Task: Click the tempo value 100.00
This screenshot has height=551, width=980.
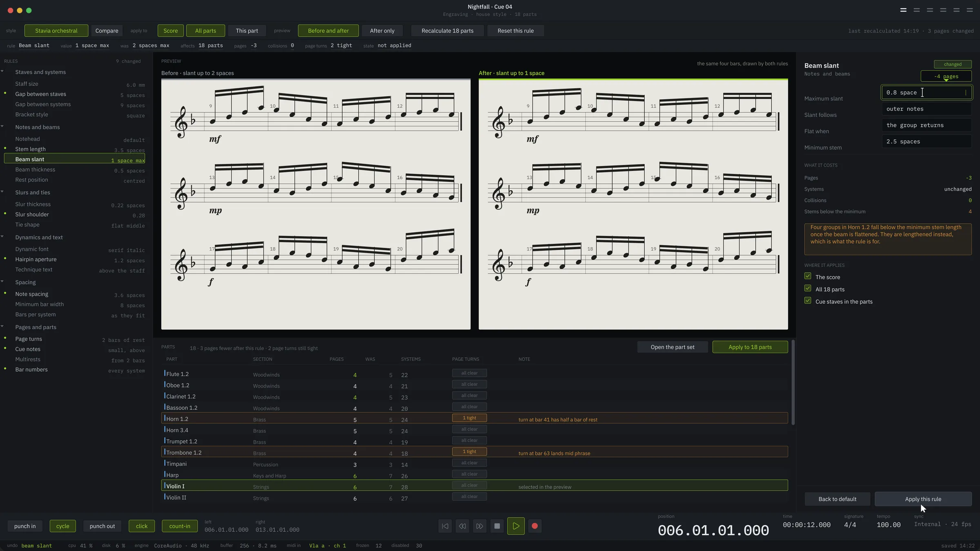Action: click(889, 525)
